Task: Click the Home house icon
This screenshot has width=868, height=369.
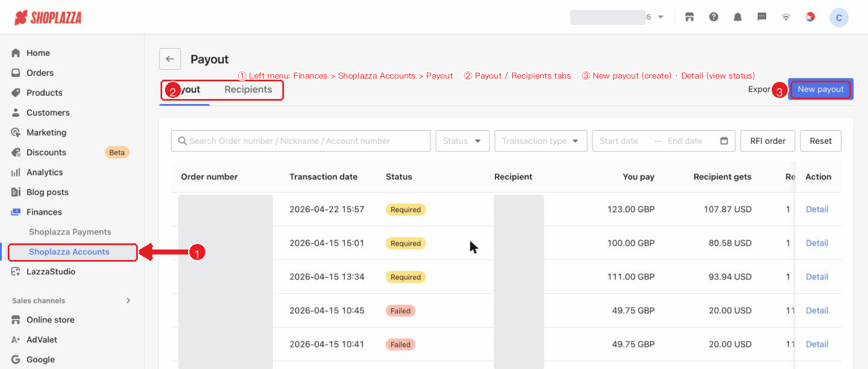Action: point(15,53)
